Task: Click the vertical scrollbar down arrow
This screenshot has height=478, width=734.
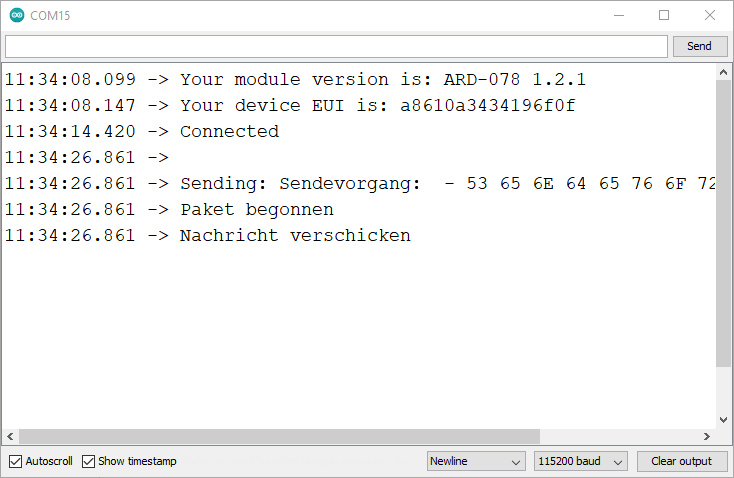Action: [x=723, y=419]
